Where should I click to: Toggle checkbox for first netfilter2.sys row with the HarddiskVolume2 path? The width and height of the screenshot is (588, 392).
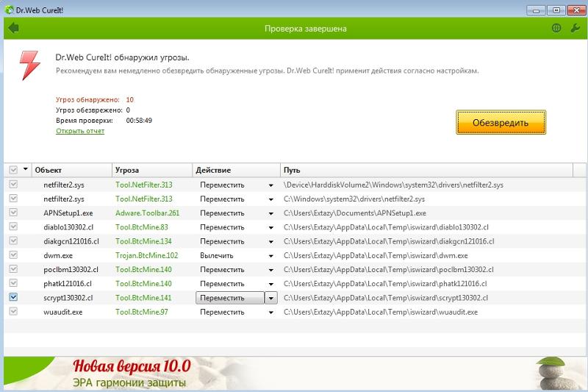point(13,184)
